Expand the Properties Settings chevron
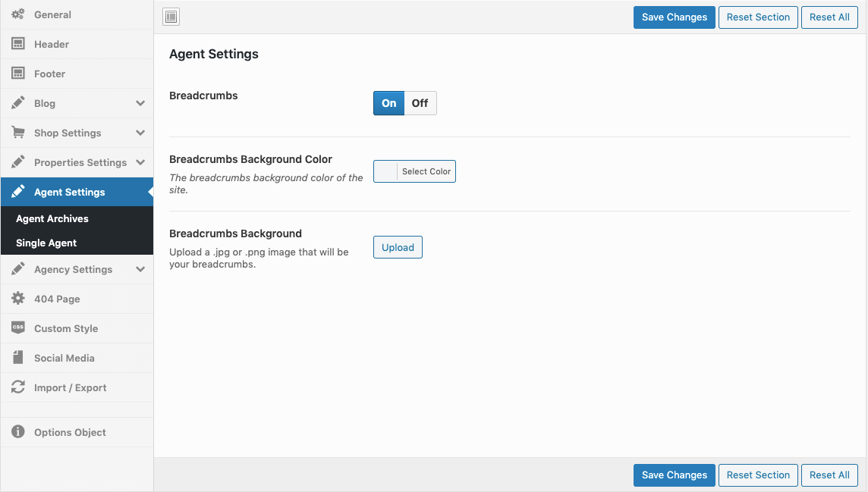 (x=140, y=162)
